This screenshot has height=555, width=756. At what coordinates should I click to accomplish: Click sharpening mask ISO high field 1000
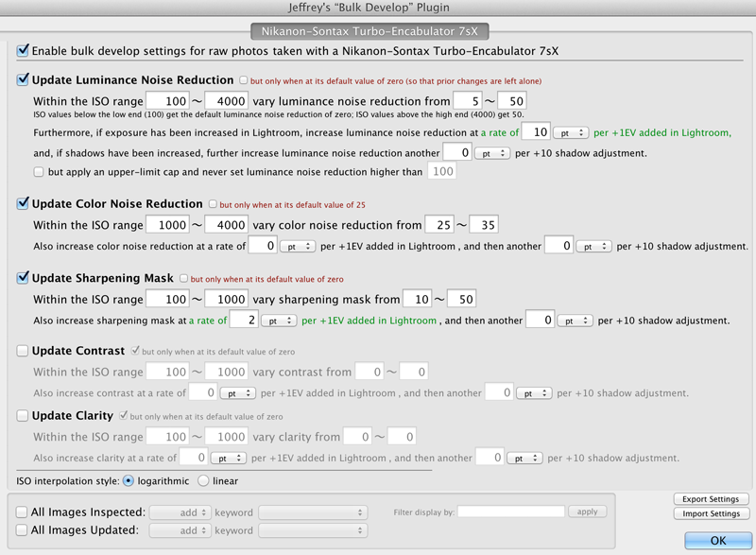pyautogui.click(x=227, y=299)
